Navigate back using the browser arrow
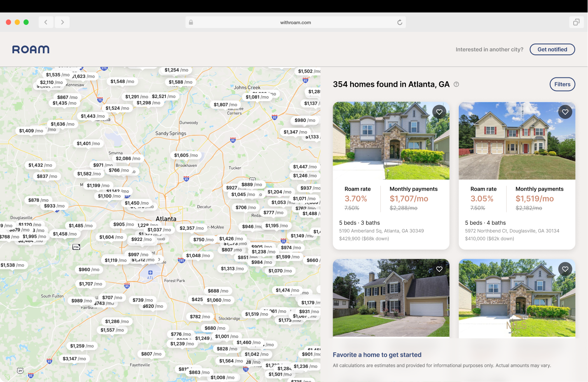 click(x=46, y=22)
